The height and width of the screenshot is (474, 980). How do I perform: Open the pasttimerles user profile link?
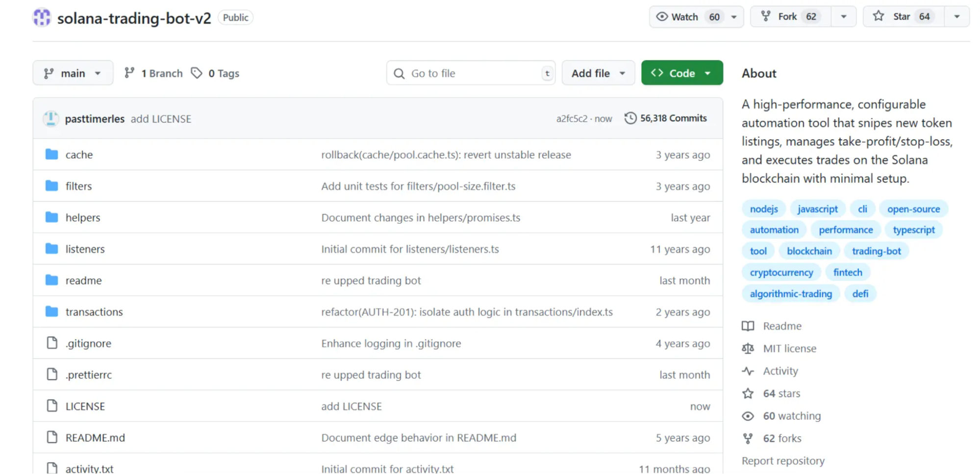tap(95, 119)
